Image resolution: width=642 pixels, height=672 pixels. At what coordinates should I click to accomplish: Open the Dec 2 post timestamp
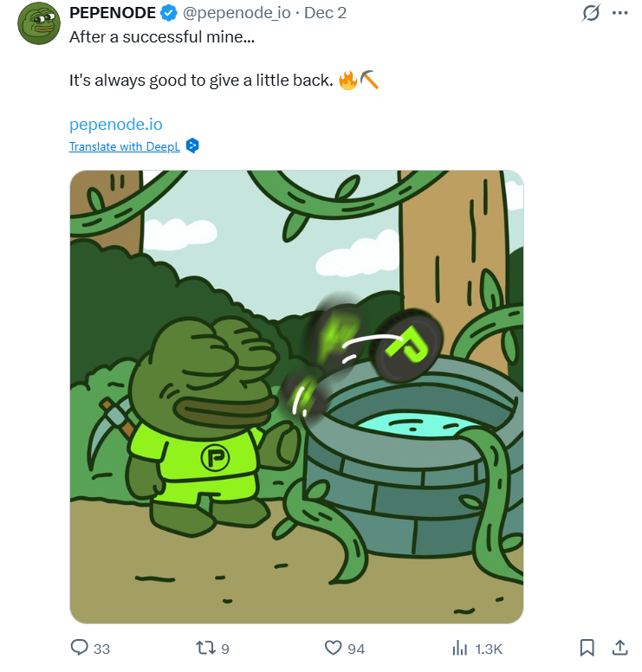326,14
